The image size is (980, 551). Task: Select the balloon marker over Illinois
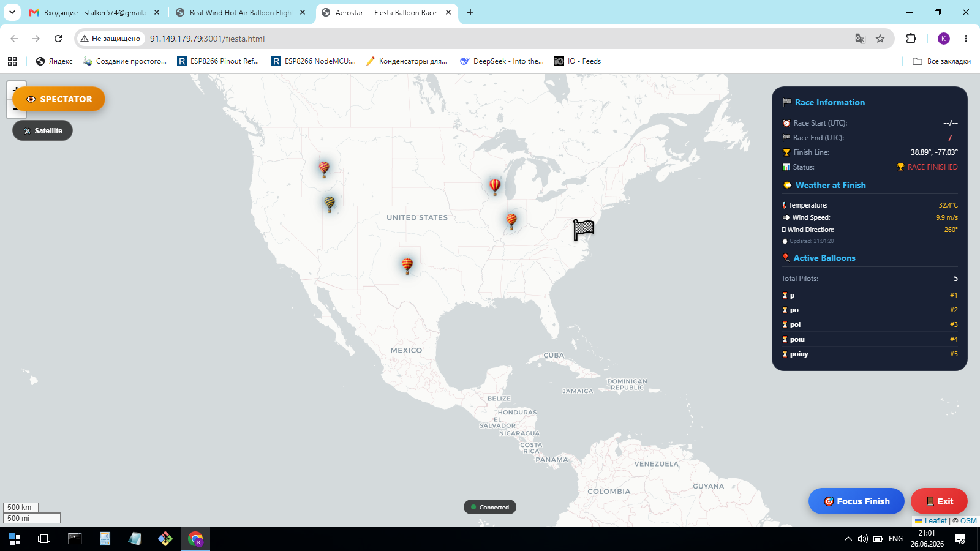[x=511, y=221]
